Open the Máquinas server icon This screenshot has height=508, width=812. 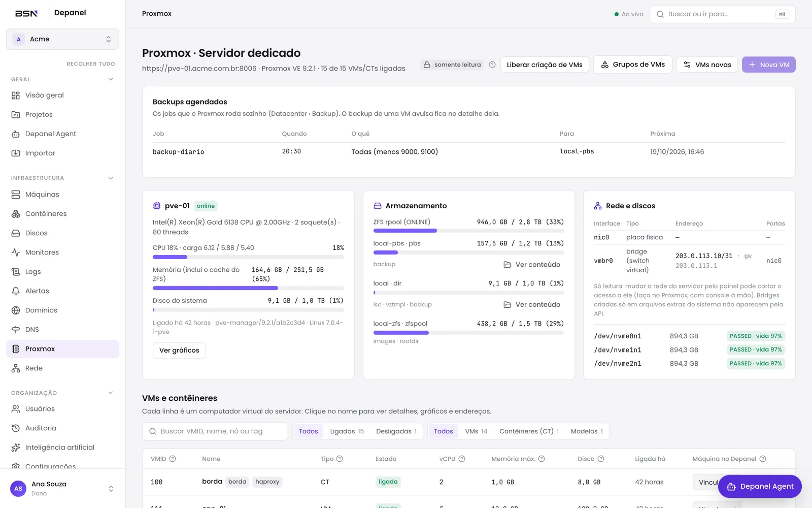[x=16, y=195]
